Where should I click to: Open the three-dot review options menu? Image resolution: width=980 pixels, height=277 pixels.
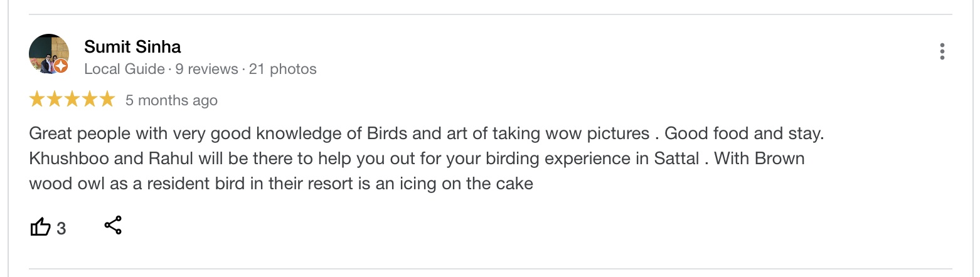pos(942,51)
